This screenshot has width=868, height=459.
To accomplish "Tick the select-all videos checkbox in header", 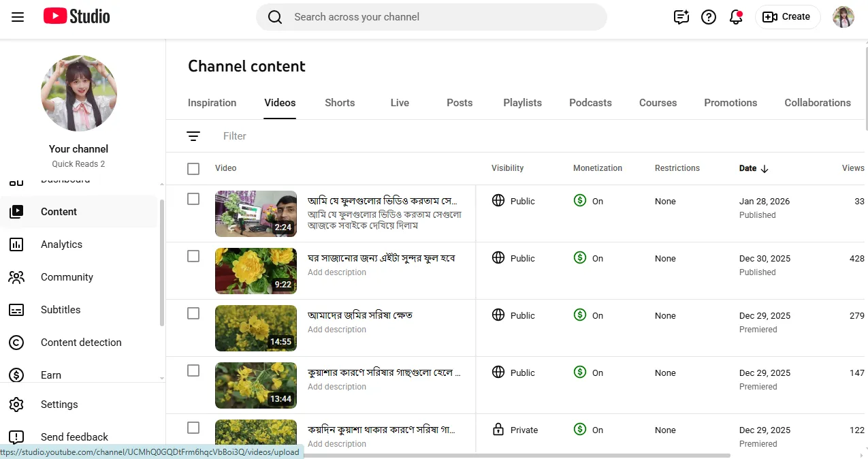I will click(x=193, y=169).
